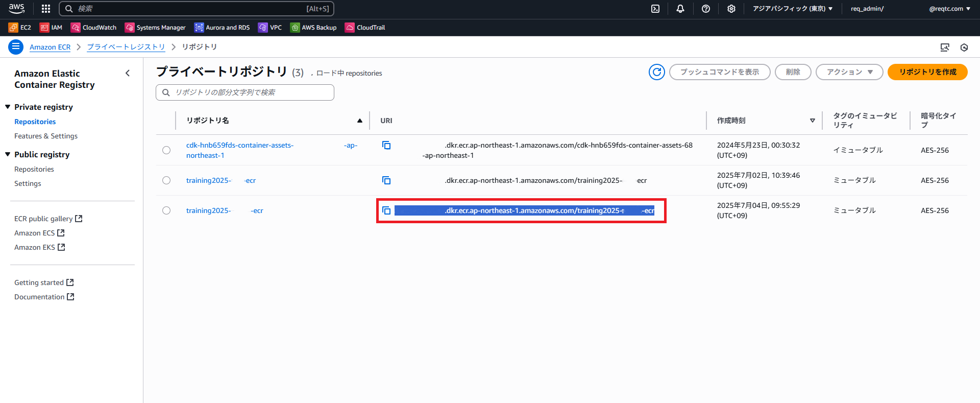Open EC2 shortcut in favorites bar
This screenshot has width=980, height=403.
20,28
